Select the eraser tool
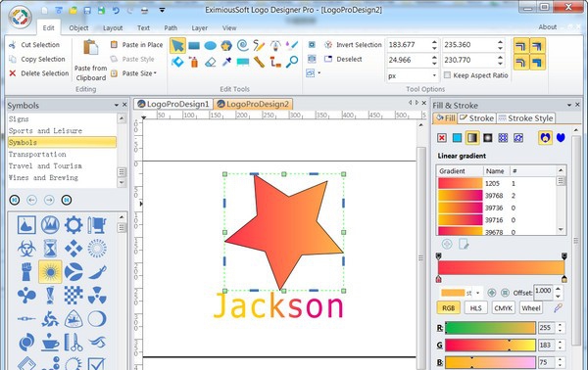The height and width of the screenshot is (370, 588). click(x=210, y=62)
